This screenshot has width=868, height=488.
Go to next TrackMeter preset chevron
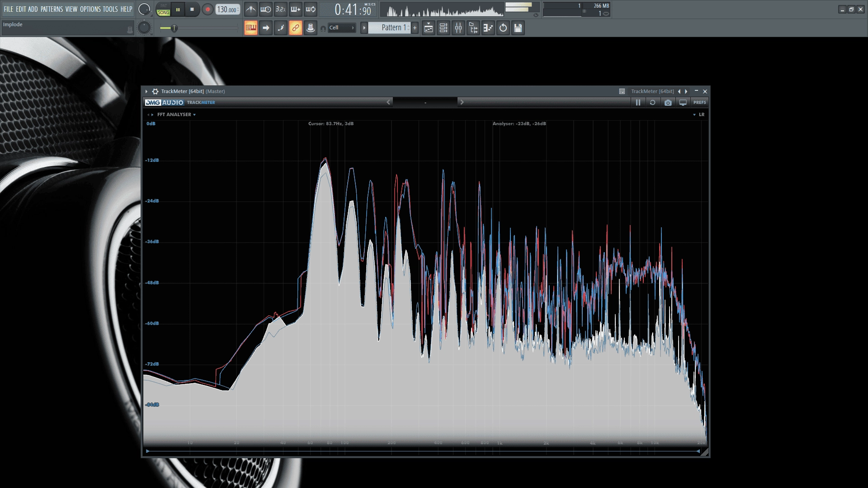pos(462,103)
